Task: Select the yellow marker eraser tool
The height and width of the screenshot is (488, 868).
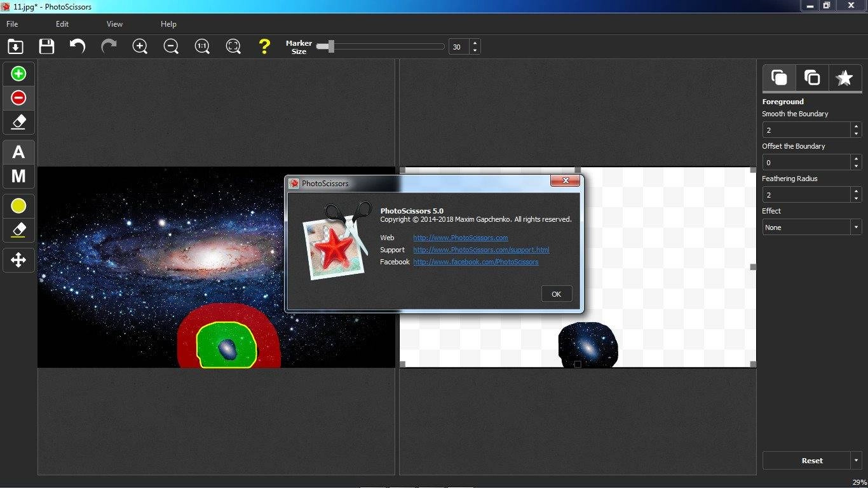Action: tap(18, 230)
